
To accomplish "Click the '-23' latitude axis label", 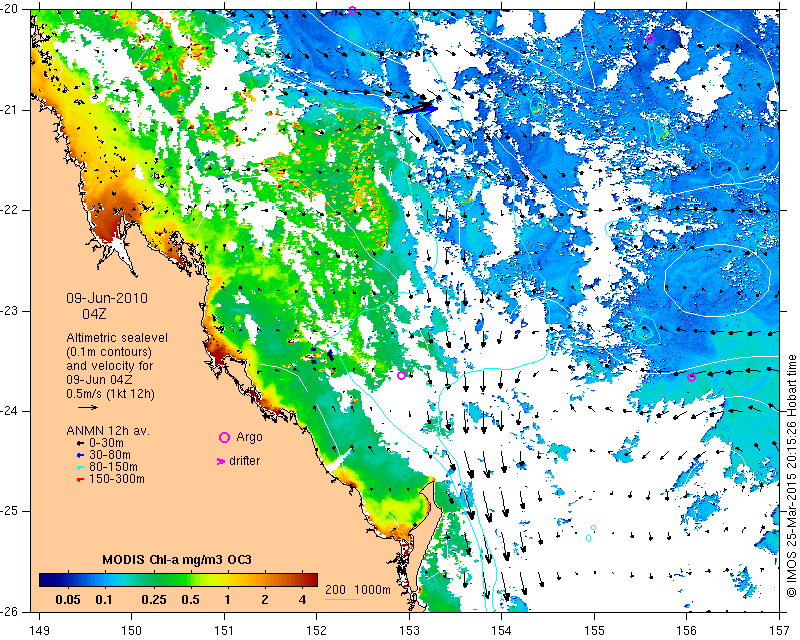I will tap(11, 311).
